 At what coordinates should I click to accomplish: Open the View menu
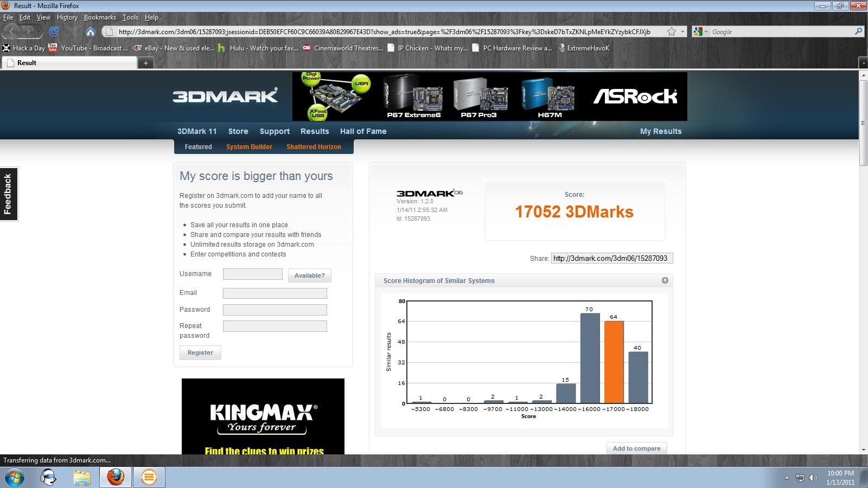click(x=43, y=17)
